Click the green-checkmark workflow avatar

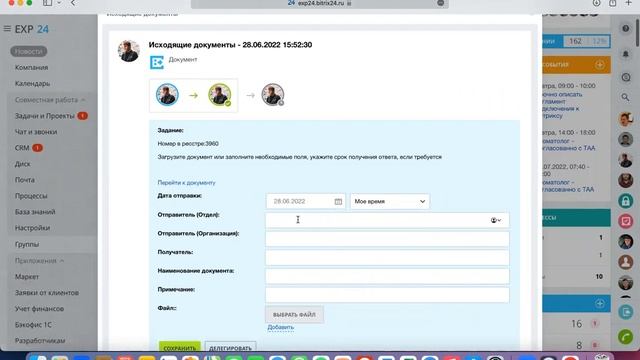(220, 95)
